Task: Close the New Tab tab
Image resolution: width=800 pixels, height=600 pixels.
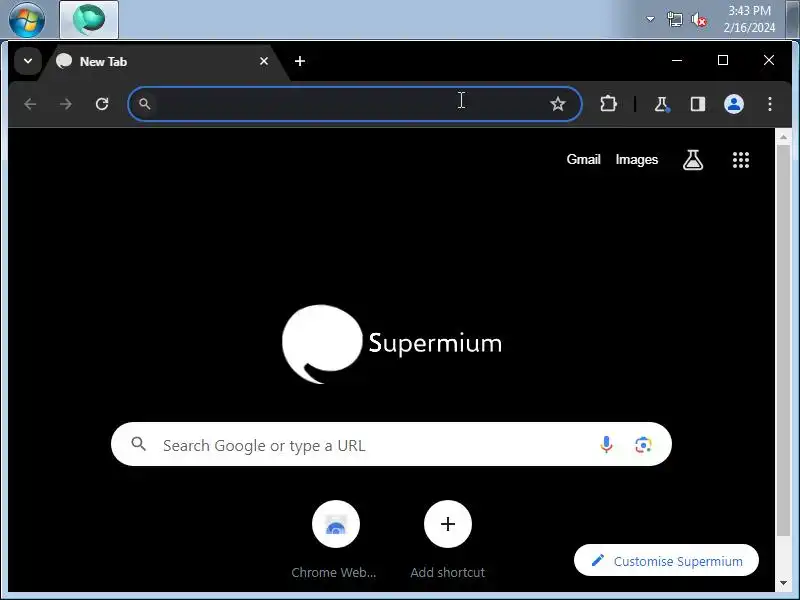Action: point(264,61)
